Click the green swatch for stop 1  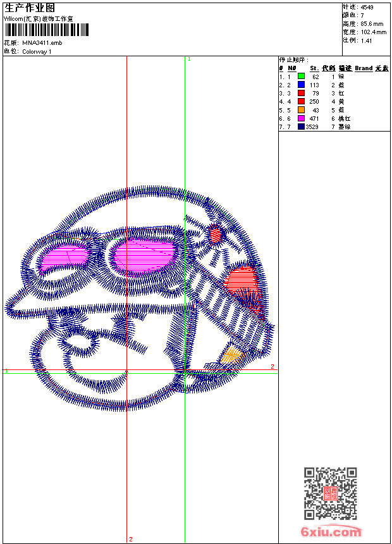click(301, 76)
